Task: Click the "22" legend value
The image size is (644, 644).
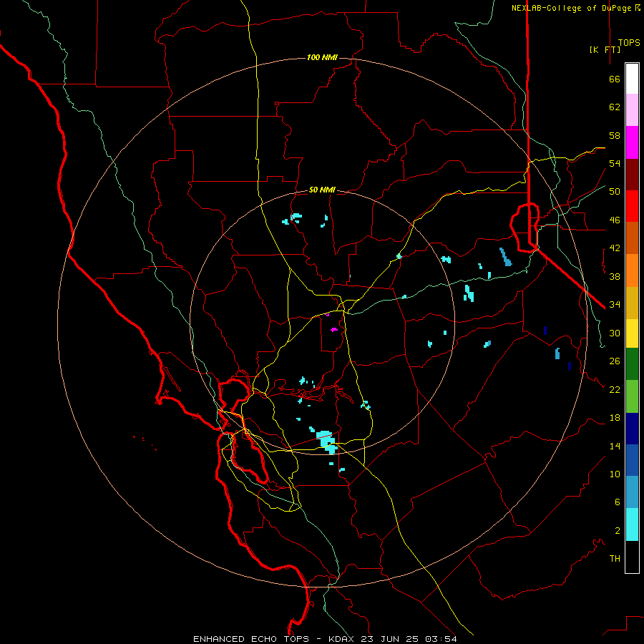Action: (x=615, y=390)
